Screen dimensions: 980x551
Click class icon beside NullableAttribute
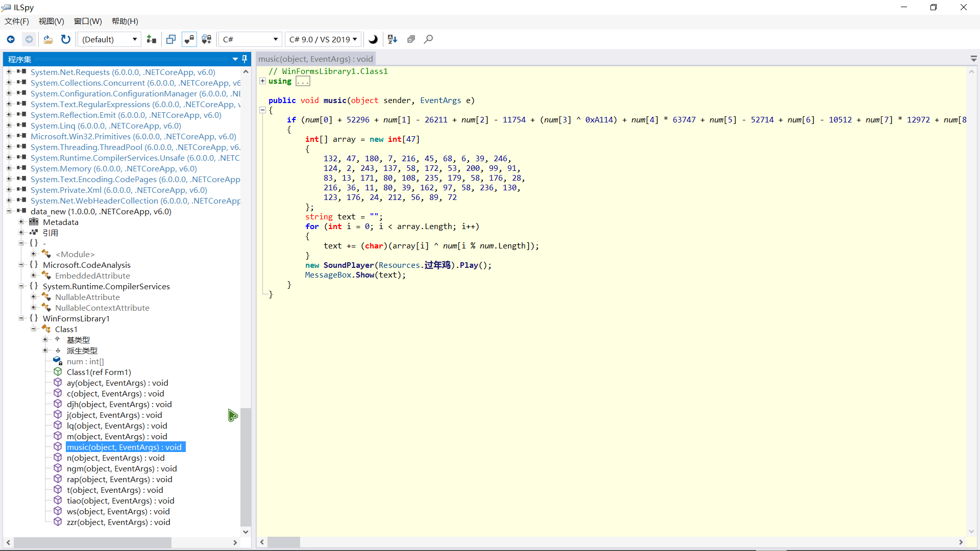46,297
